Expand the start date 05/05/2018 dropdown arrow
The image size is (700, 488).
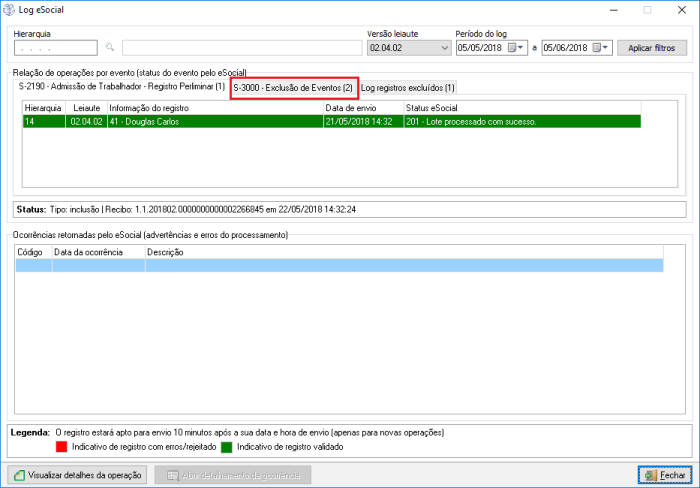coord(523,47)
